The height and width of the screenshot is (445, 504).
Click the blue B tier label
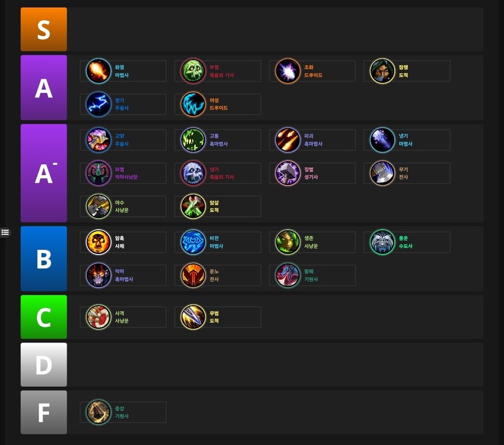tap(44, 259)
